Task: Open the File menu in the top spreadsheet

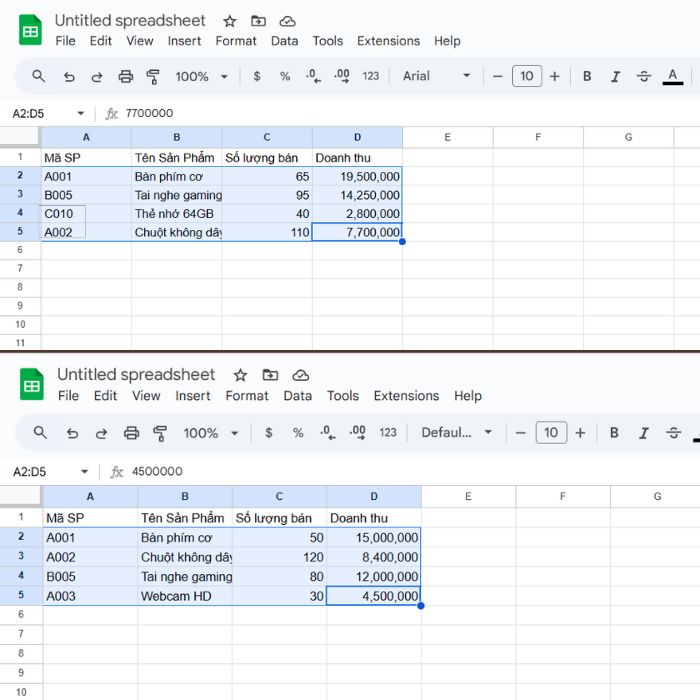Action: (x=65, y=41)
